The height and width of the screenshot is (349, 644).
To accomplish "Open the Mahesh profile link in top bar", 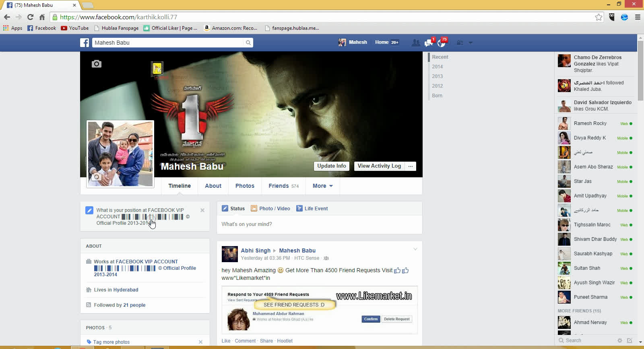I will click(353, 42).
